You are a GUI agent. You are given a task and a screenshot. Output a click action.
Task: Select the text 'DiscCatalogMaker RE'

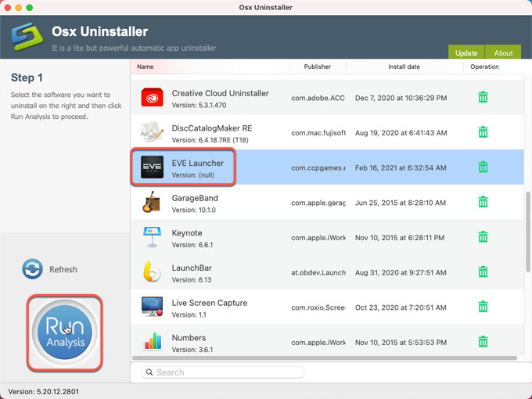tap(212, 128)
